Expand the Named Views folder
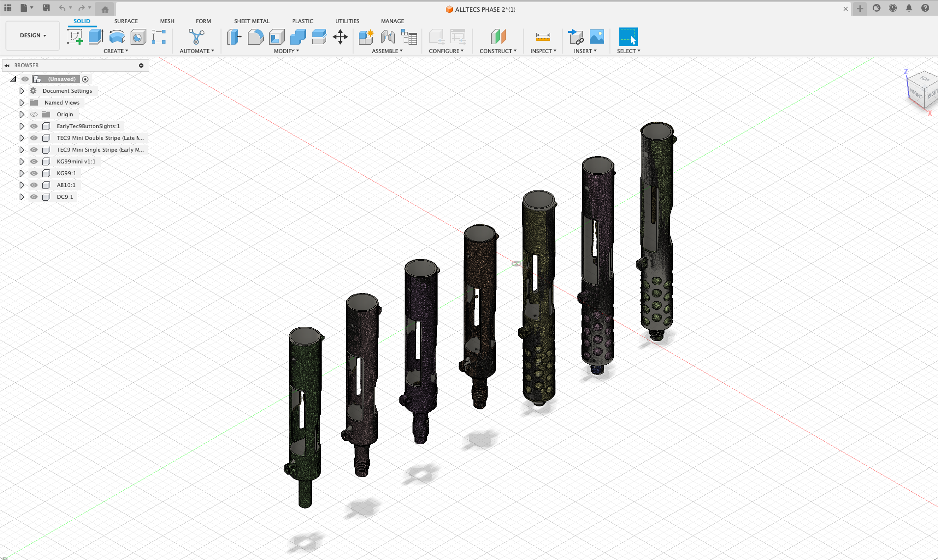The width and height of the screenshot is (938, 560). (22, 103)
